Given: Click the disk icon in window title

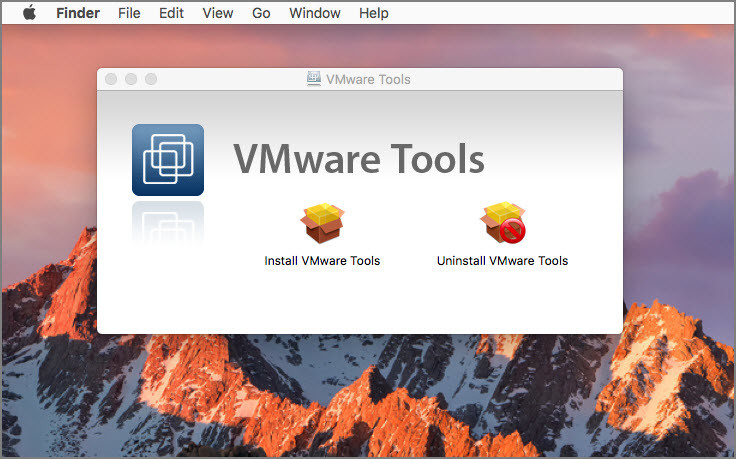Looking at the screenshot, I should (x=314, y=79).
